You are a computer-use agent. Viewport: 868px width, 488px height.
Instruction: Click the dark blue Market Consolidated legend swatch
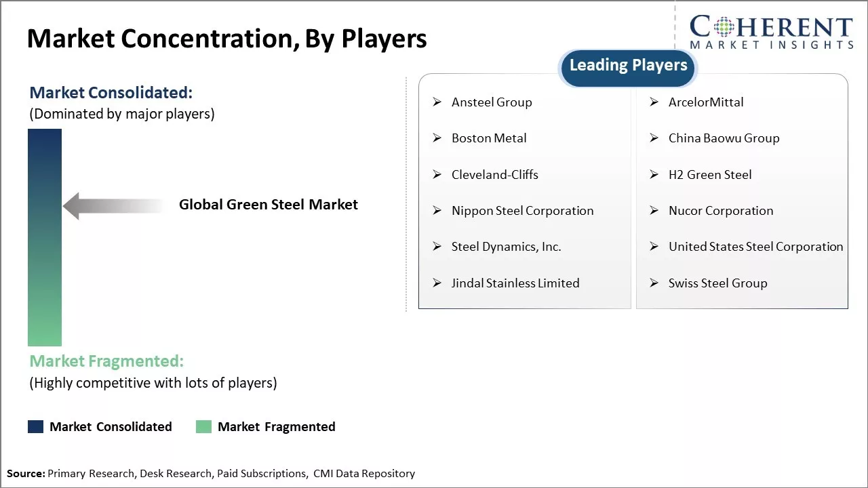pos(35,426)
